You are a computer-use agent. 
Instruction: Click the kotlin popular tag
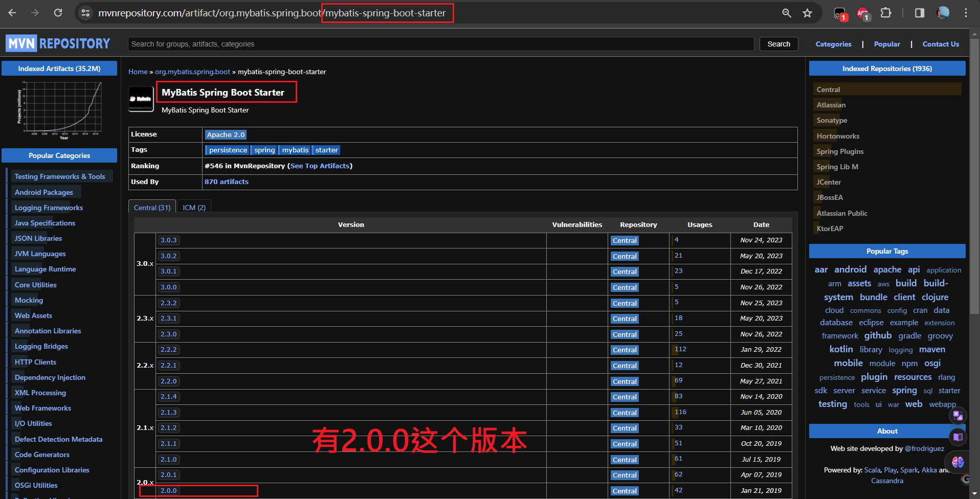[x=841, y=349]
